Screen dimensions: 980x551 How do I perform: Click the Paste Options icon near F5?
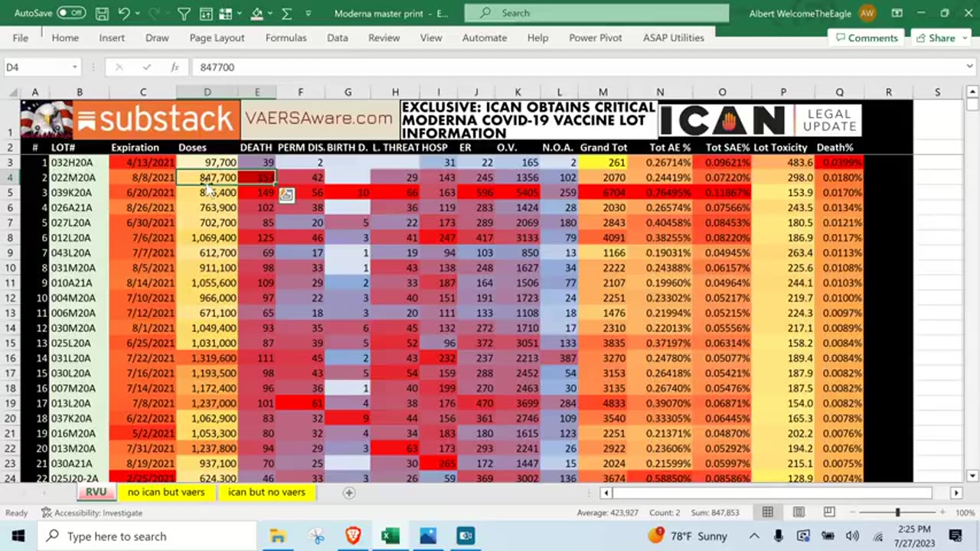point(286,195)
